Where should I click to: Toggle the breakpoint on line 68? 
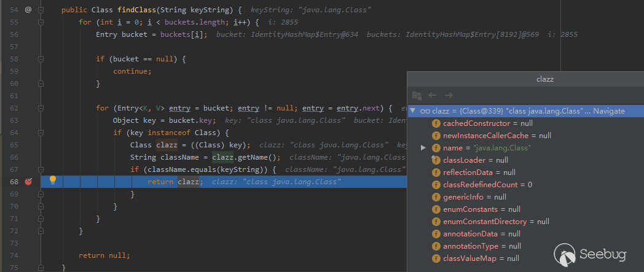point(28,181)
